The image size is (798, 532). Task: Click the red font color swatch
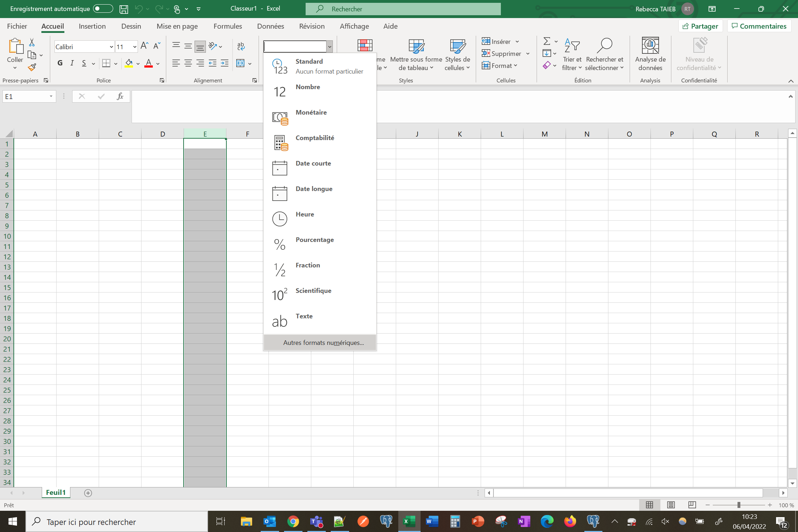click(x=149, y=63)
